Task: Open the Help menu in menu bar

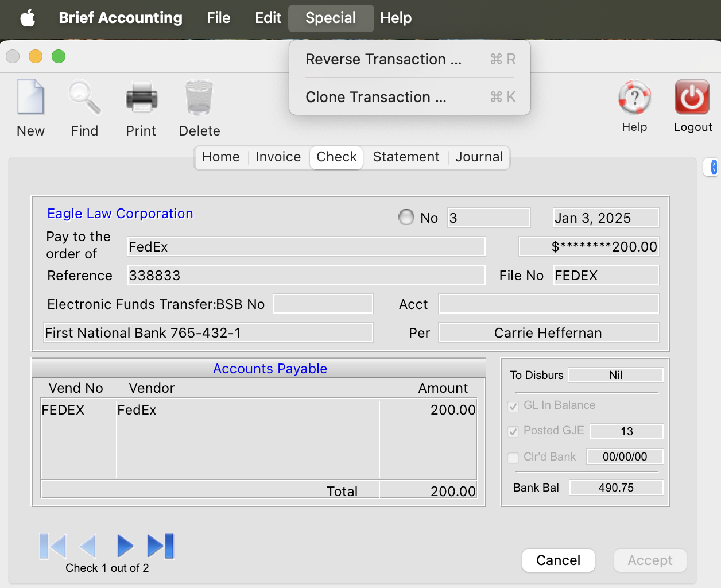Action: (396, 18)
